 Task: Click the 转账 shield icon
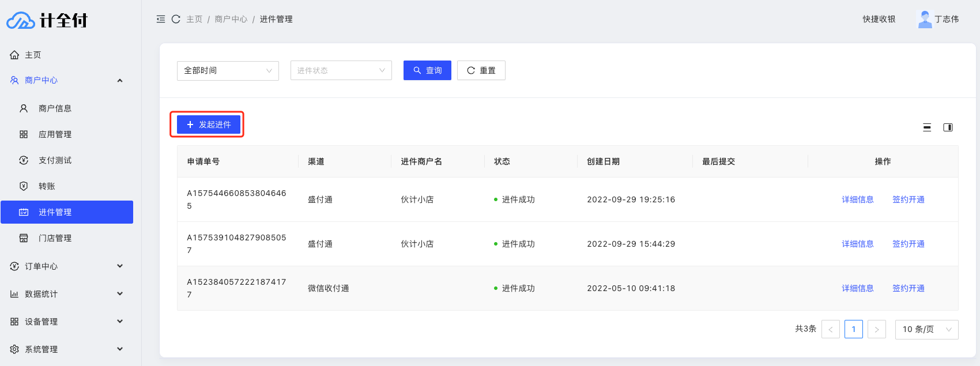pos(24,186)
